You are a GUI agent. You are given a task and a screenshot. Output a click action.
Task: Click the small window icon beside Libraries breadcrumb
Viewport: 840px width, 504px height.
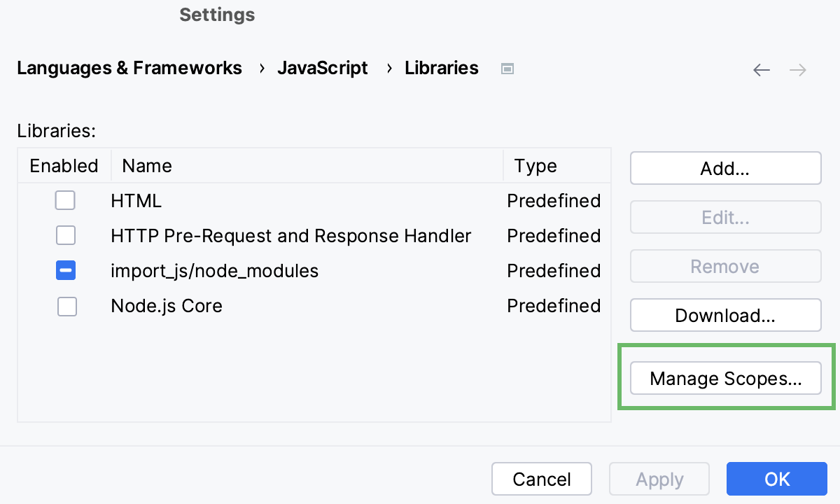point(507,69)
